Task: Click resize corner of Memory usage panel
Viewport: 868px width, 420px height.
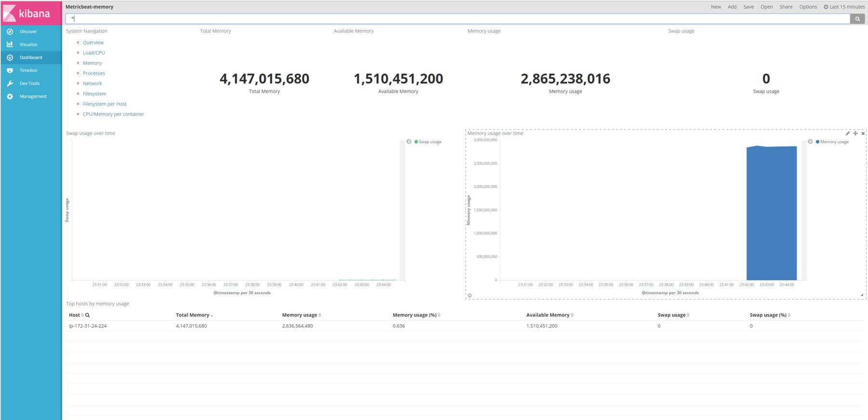Action: (x=862, y=295)
